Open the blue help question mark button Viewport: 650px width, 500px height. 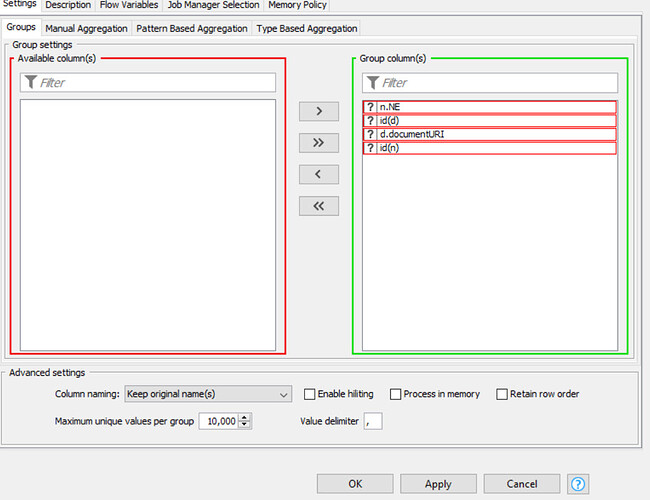click(578, 484)
